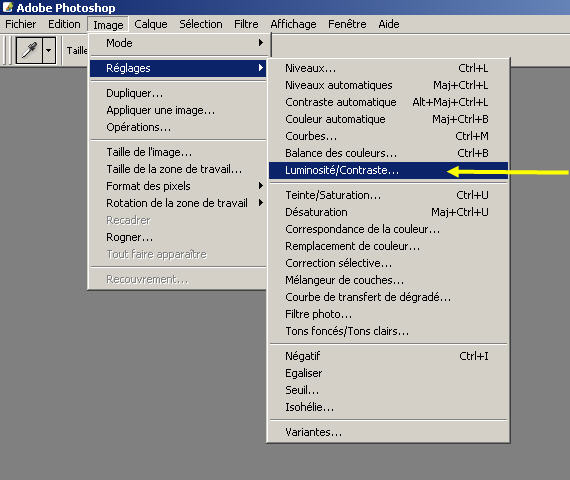Open Balance des couleurs…
570x480 pixels.
pyautogui.click(x=388, y=153)
